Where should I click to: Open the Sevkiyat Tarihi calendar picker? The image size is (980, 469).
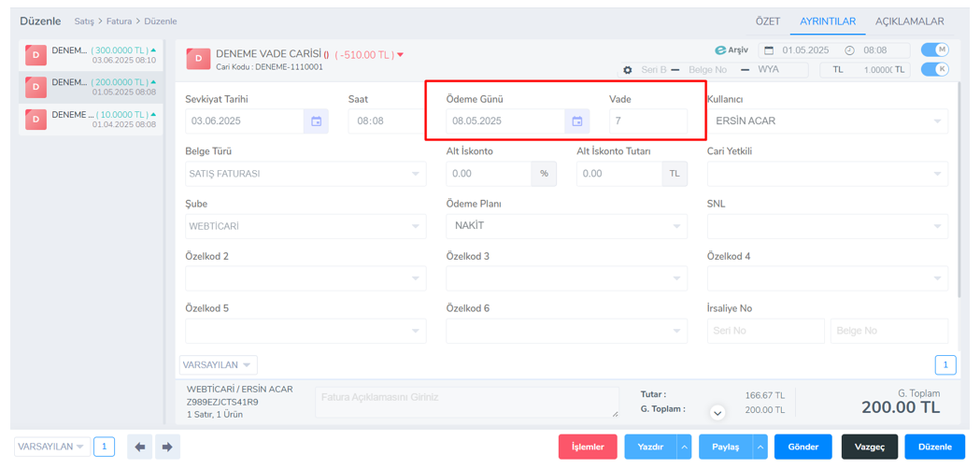316,121
